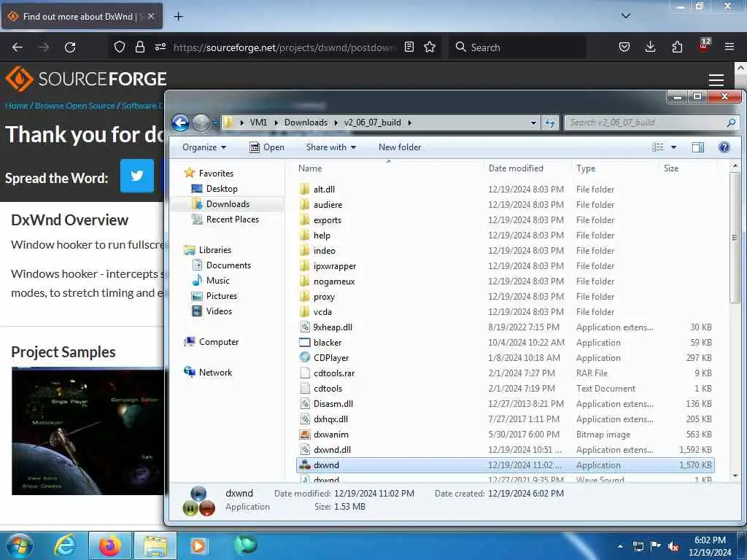Open Firefox downloads panel
747x560 pixels.
[x=650, y=47]
